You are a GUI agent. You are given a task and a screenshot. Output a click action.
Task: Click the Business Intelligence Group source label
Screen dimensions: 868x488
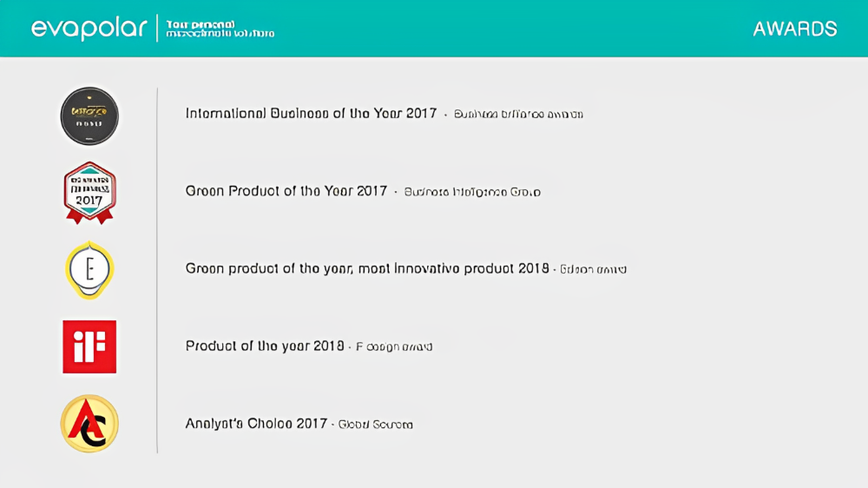click(x=472, y=192)
